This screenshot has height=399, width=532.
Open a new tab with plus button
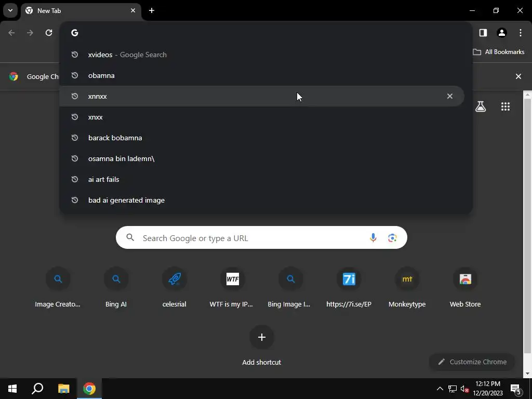click(152, 10)
